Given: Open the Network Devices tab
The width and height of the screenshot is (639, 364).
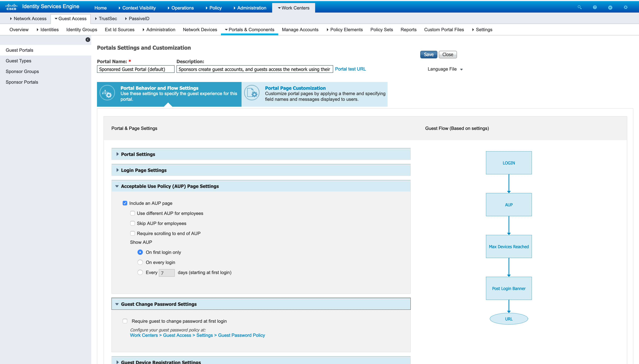Looking at the screenshot, I should [x=200, y=29].
